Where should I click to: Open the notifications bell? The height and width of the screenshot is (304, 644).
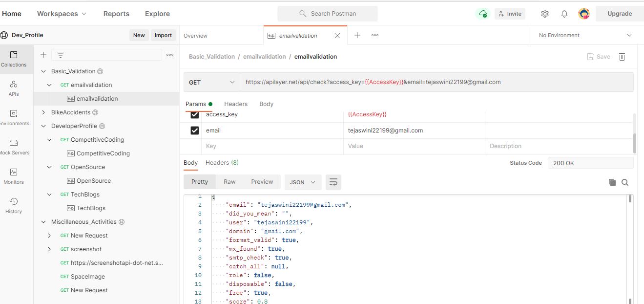coord(564,14)
